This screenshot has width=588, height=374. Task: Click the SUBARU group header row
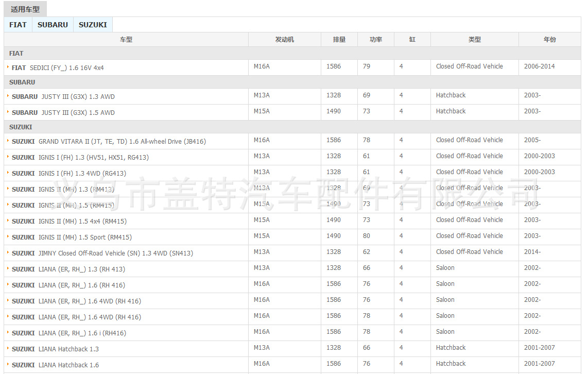point(292,82)
